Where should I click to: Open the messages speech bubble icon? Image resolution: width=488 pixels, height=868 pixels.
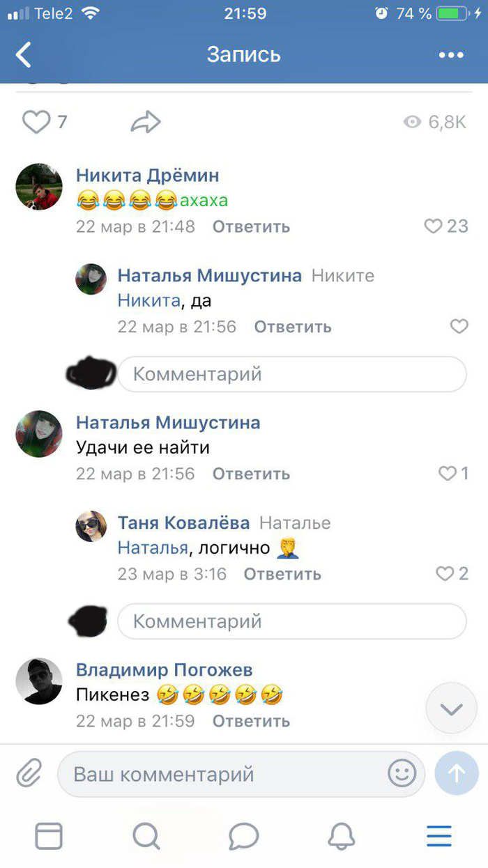(x=243, y=835)
